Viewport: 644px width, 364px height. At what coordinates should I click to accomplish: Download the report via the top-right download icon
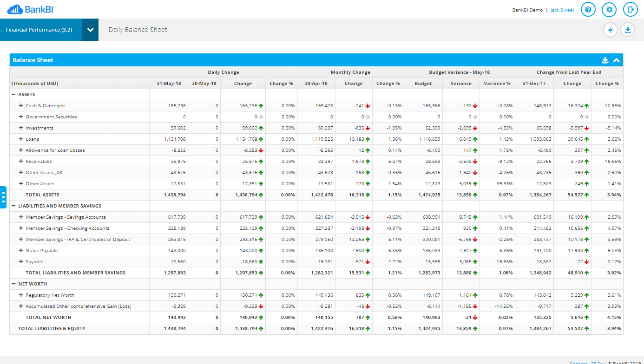pos(627,30)
